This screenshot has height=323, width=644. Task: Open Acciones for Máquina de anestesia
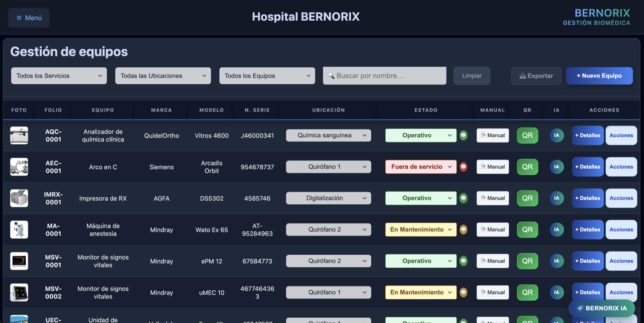click(x=621, y=230)
